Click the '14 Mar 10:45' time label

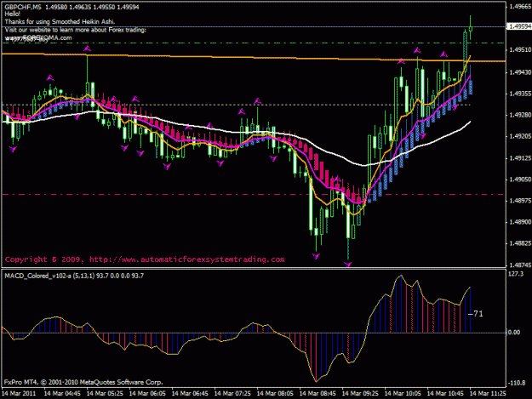pos(445,394)
